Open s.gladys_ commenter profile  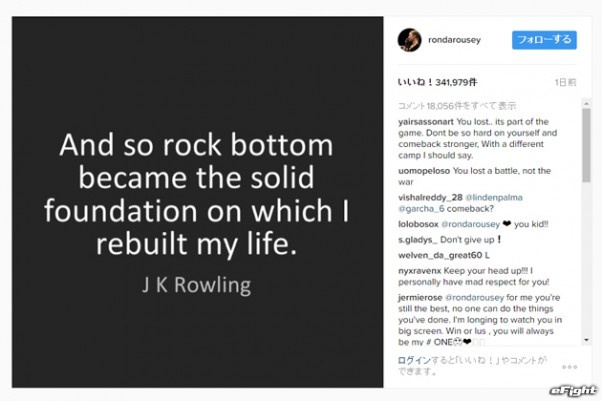point(420,241)
